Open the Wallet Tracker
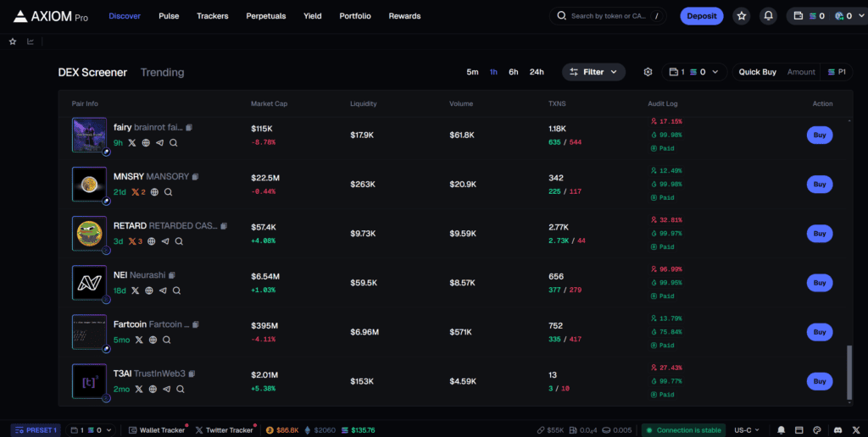The width and height of the screenshot is (868, 437). [x=157, y=430]
